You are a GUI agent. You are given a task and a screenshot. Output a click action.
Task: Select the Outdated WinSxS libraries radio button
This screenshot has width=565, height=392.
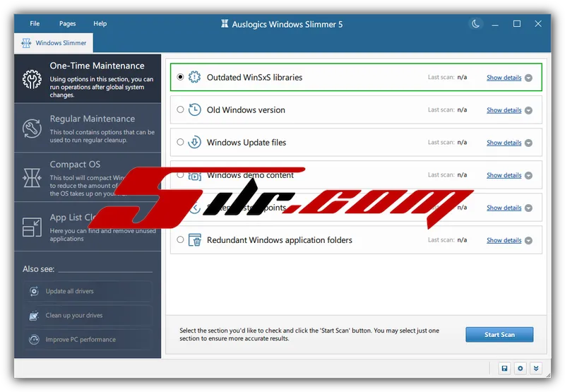pyautogui.click(x=180, y=77)
